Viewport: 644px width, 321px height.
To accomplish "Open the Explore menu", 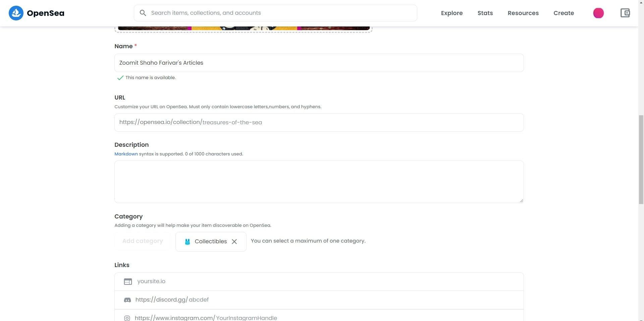I will pyautogui.click(x=451, y=13).
